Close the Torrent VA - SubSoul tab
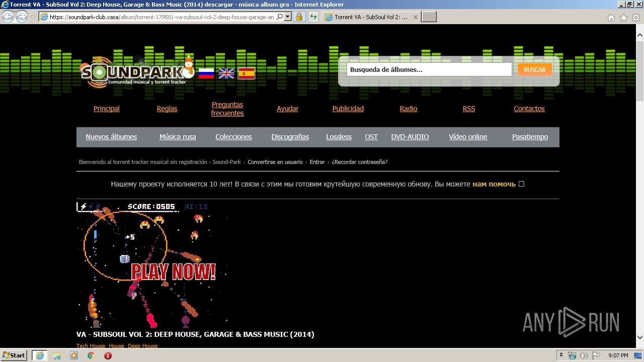644x362 pixels. point(416,17)
